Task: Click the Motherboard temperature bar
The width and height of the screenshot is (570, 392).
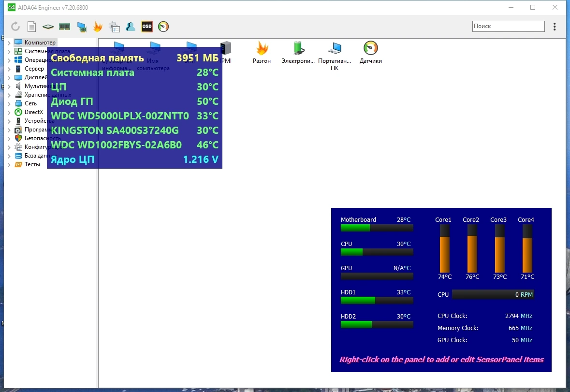Action: pyautogui.click(x=377, y=228)
